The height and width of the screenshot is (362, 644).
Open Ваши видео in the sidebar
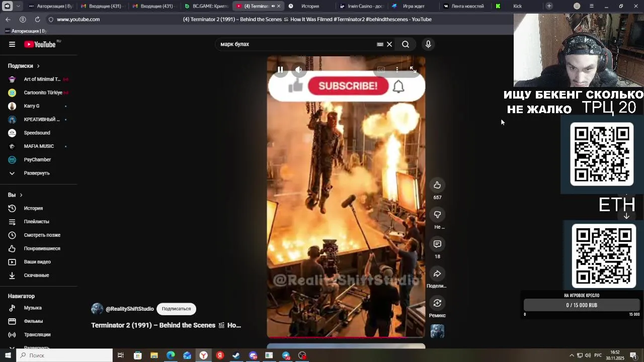[39, 262]
